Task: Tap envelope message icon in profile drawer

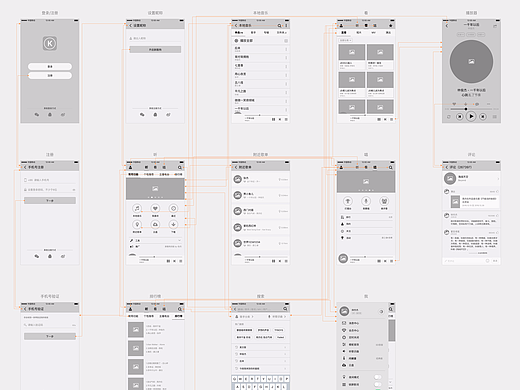Action: (344, 323)
